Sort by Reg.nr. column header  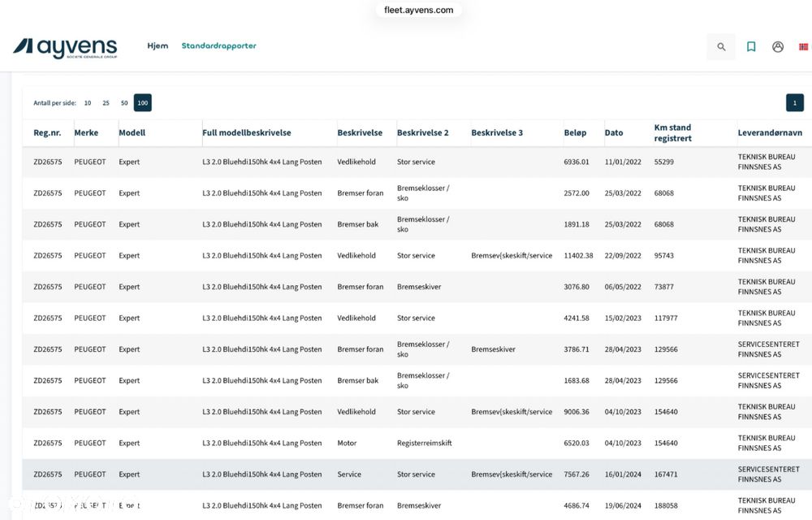click(x=47, y=132)
